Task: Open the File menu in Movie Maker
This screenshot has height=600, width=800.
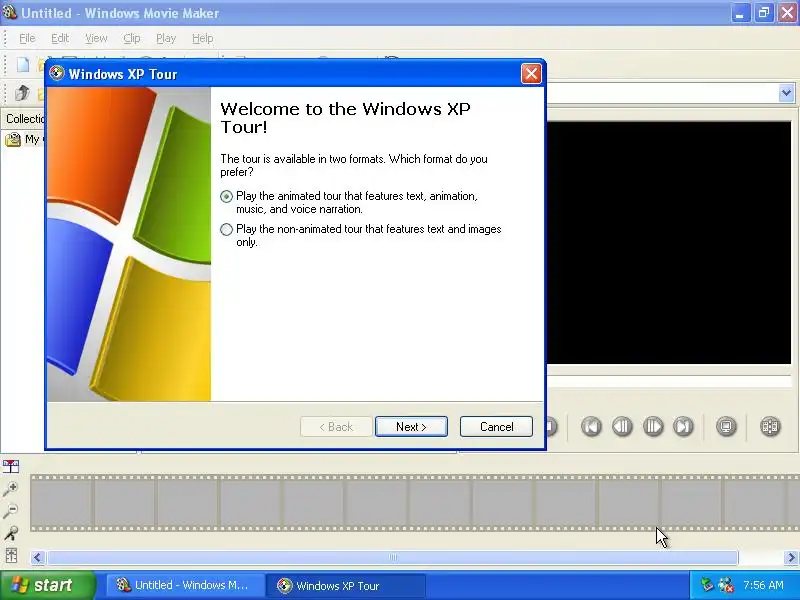Action: (27, 38)
